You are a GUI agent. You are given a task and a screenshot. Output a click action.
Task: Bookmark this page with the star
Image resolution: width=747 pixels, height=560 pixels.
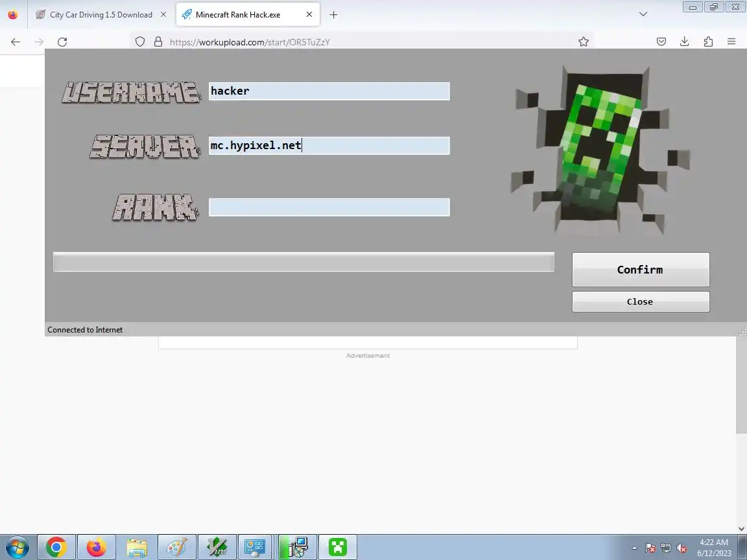(x=584, y=42)
